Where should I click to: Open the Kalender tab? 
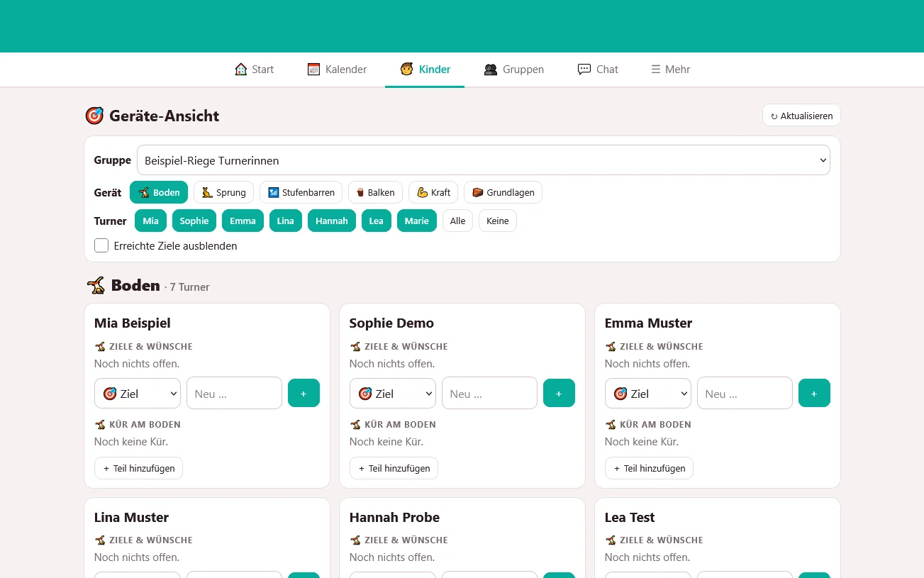point(337,70)
